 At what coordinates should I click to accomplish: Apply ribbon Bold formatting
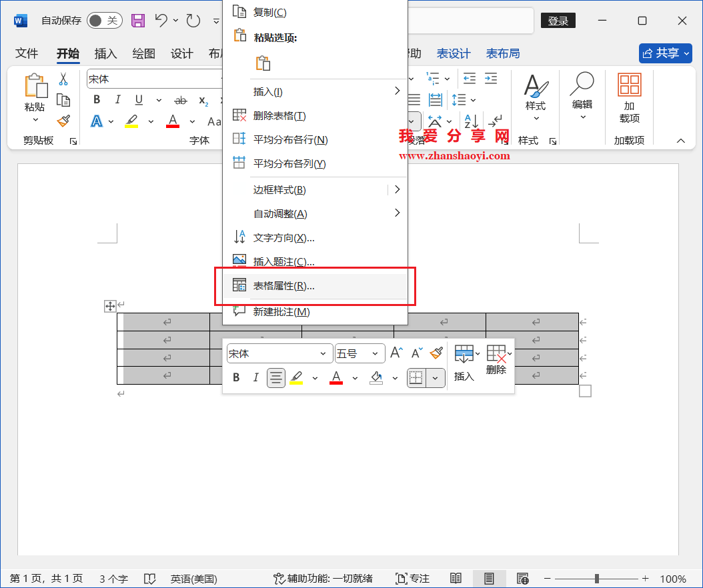click(x=97, y=99)
